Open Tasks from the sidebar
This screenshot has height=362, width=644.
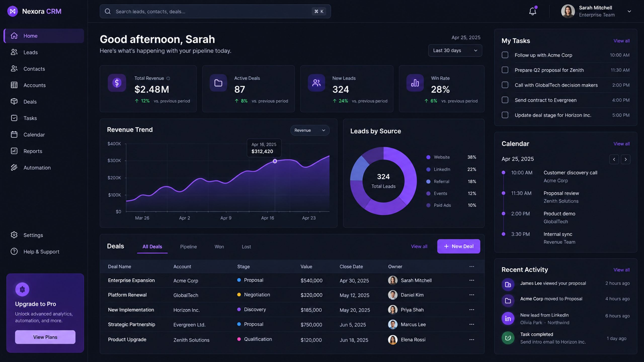pyautogui.click(x=44, y=118)
